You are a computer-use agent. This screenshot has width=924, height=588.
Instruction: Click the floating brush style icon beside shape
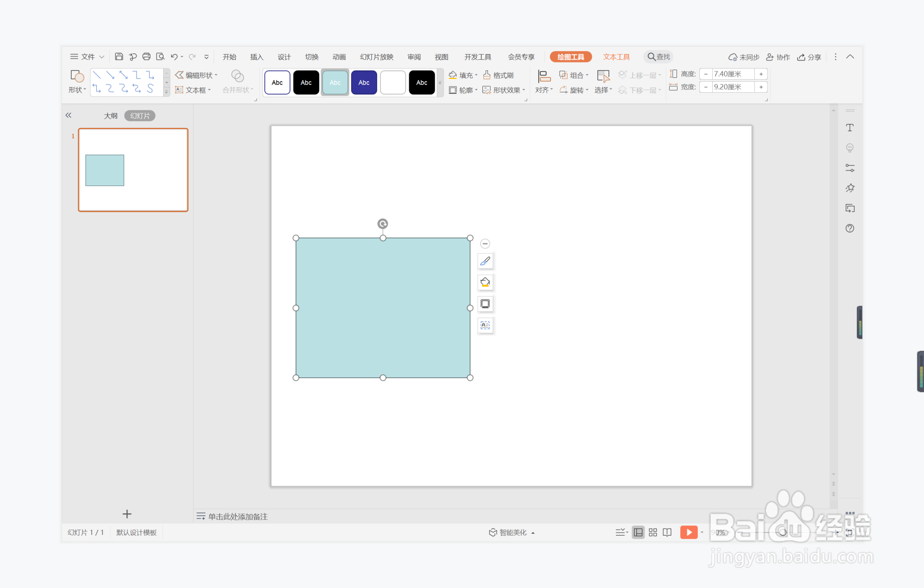point(485,261)
